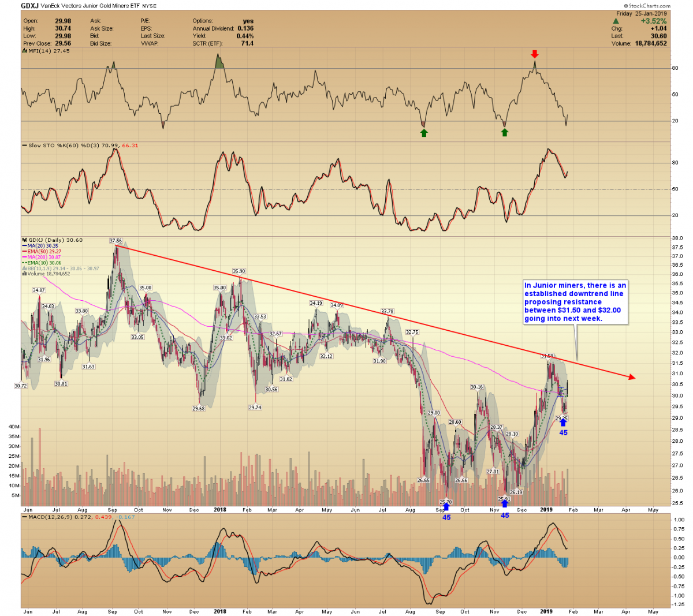Click the MA(20) legend entry
This screenshot has width=693, height=616.
tap(43, 246)
